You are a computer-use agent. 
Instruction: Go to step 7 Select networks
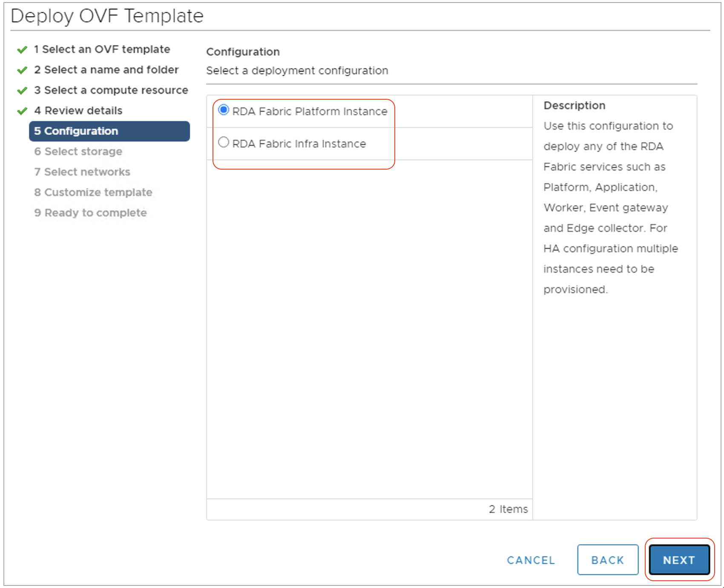pos(82,172)
